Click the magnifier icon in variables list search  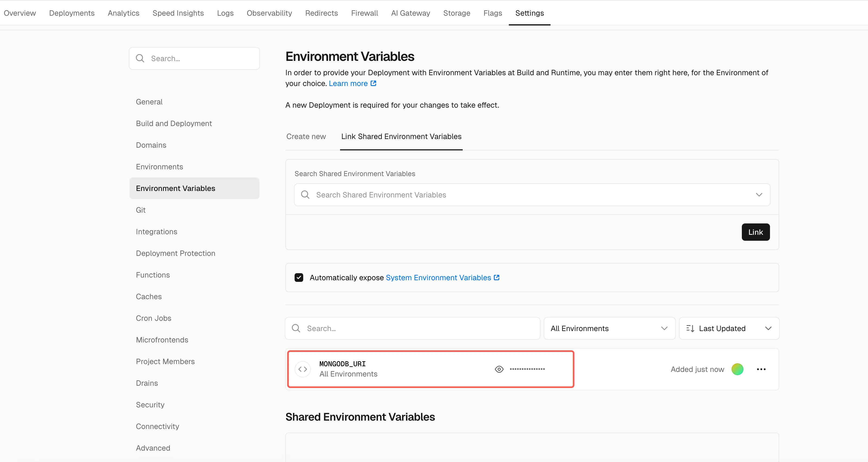296,328
